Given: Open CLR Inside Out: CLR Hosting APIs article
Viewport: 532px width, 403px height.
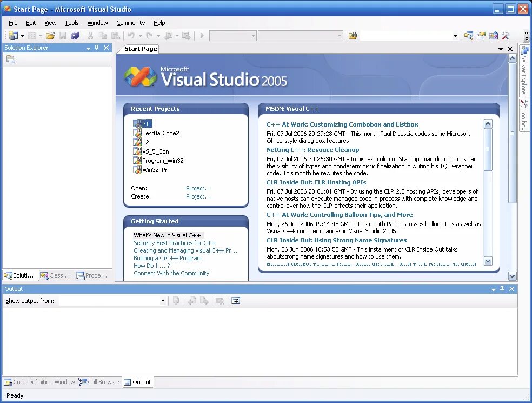Looking at the screenshot, I should [x=316, y=182].
